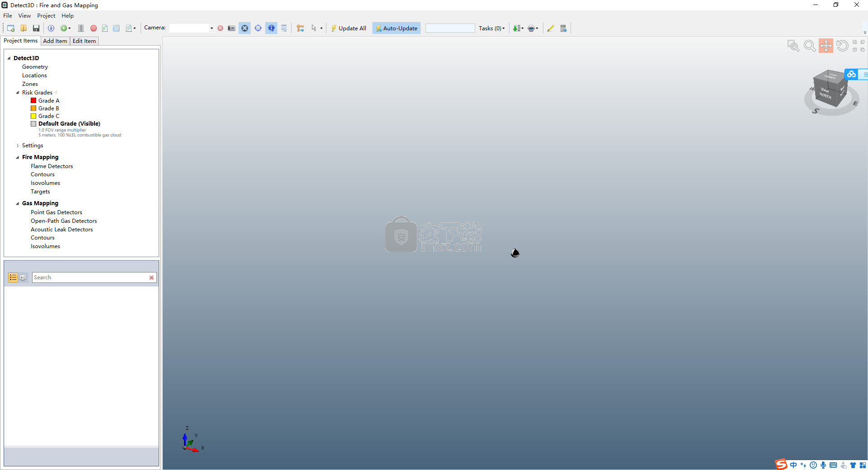
Task: Click the zoom-to-region magnifier in viewport
Action: 793,46
